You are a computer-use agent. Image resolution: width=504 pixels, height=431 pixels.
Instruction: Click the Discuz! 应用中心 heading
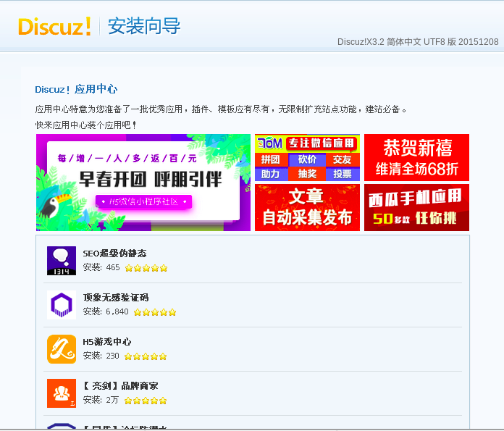pos(76,89)
